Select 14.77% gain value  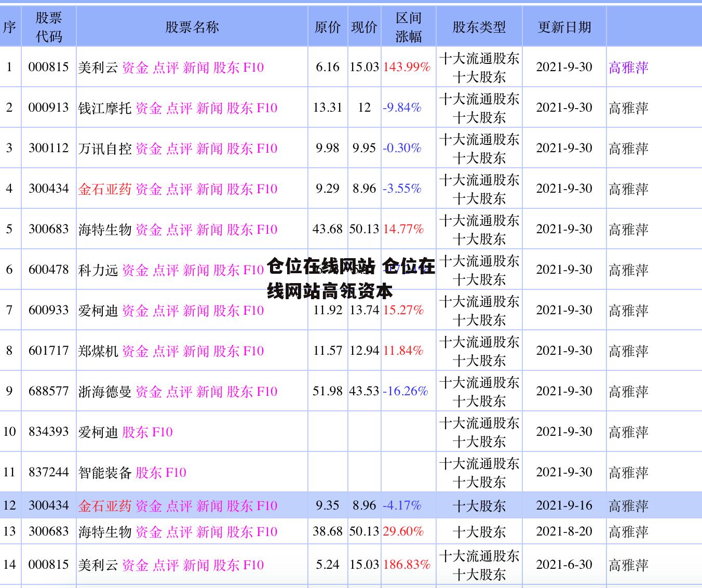pyautogui.click(x=403, y=229)
